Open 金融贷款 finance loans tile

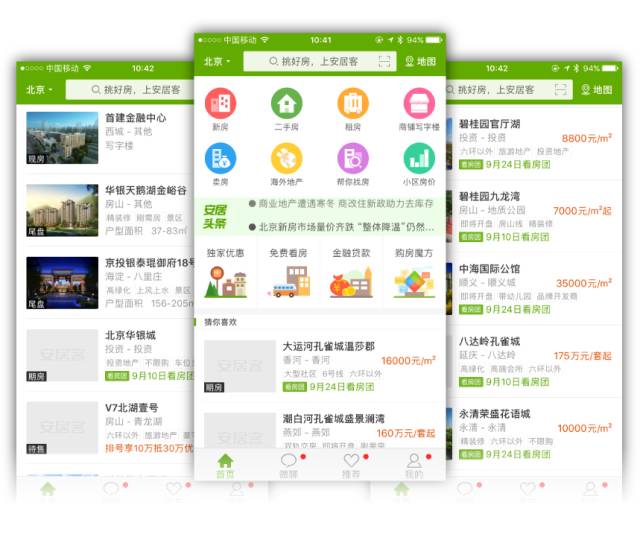pyautogui.click(x=351, y=272)
